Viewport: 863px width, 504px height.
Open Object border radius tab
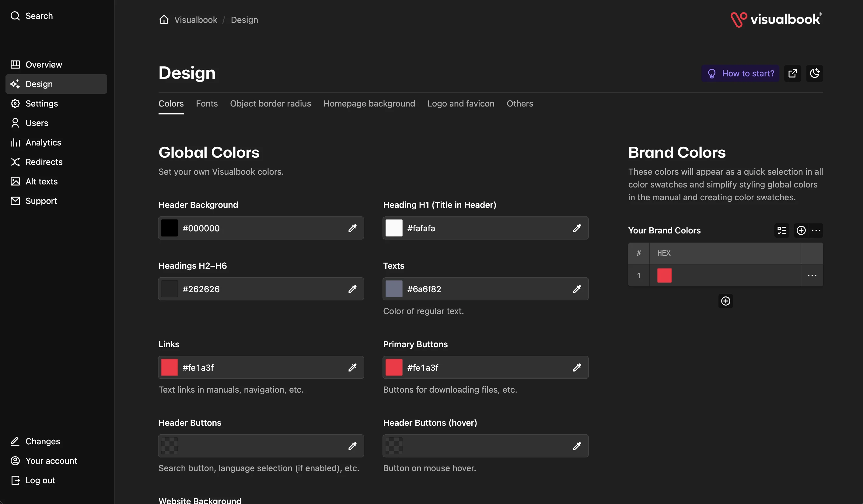point(271,103)
